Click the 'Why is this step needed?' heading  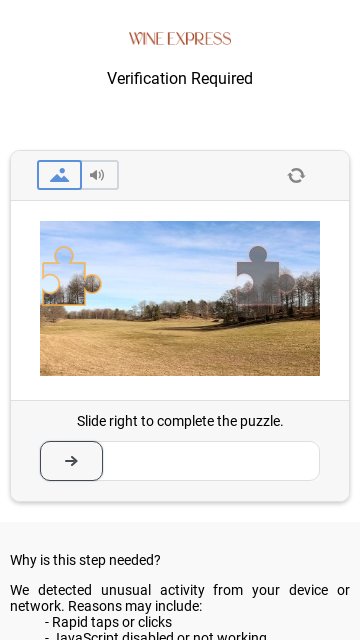[85, 560]
